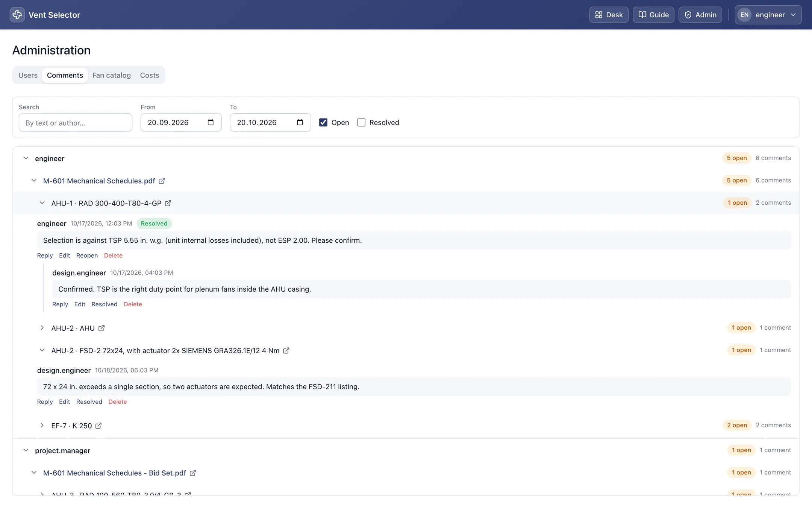Uncheck the Open filter checkbox

coord(323,122)
